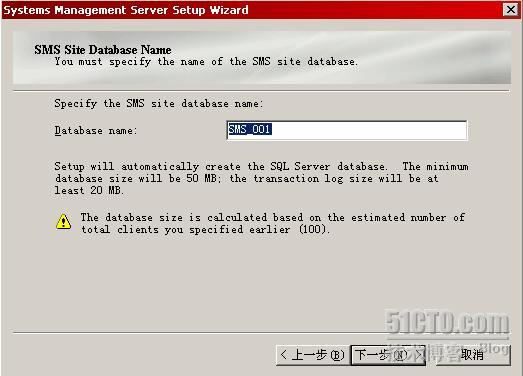
Task: Proceed with the 下一步(N) button
Action: click(388, 355)
